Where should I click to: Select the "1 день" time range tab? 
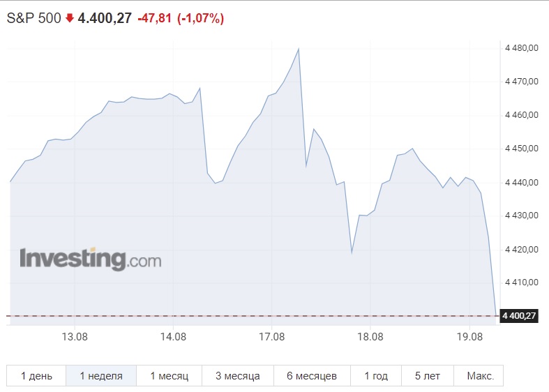(x=36, y=375)
